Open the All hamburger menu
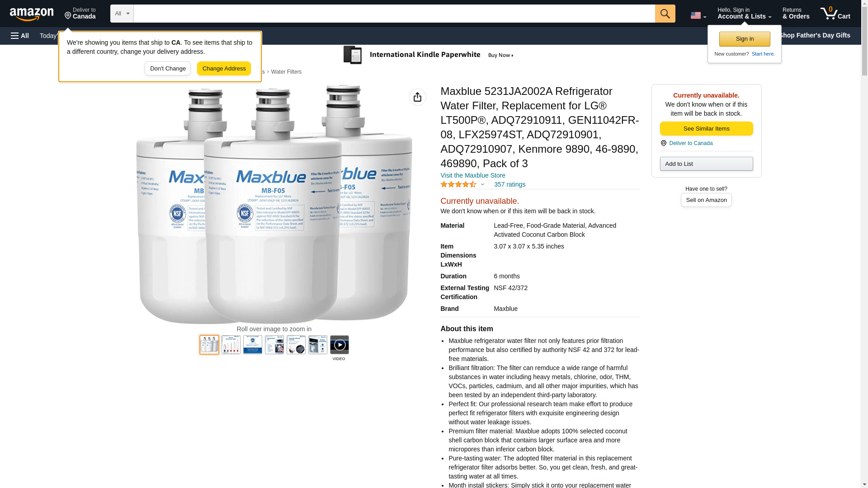The width and height of the screenshot is (868, 488). click(x=20, y=36)
